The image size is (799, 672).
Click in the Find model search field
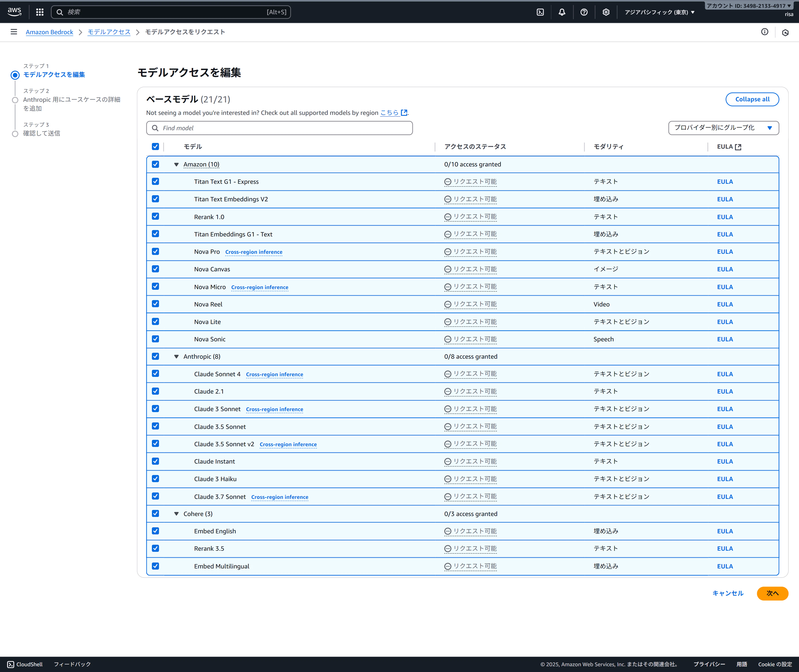(279, 128)
